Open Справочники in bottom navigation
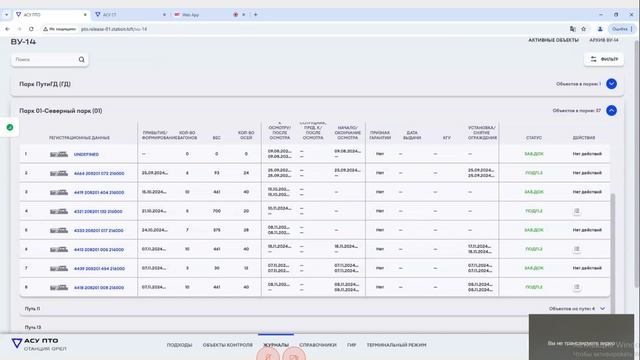 point(318,345)
